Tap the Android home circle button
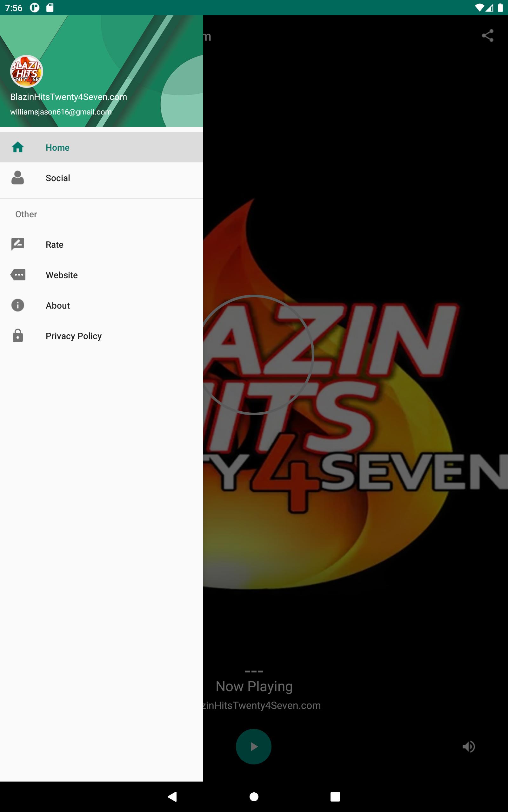 pos(254,796)
